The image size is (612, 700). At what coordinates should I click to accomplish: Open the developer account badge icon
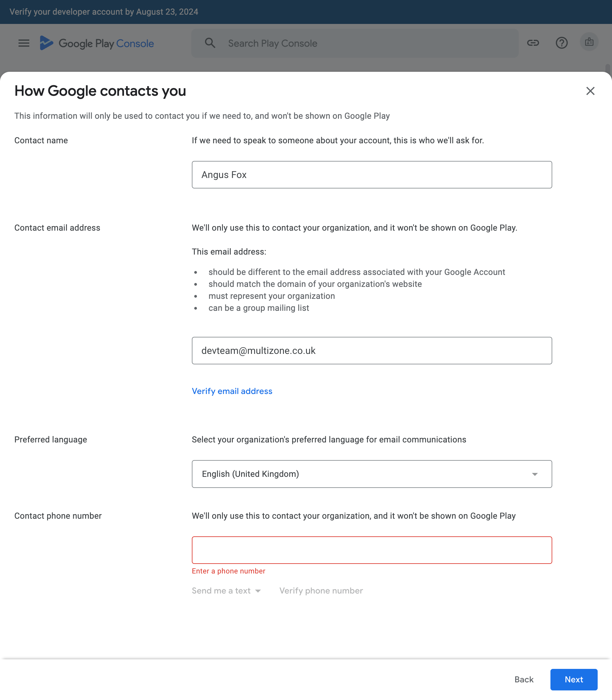coord(589,42)
